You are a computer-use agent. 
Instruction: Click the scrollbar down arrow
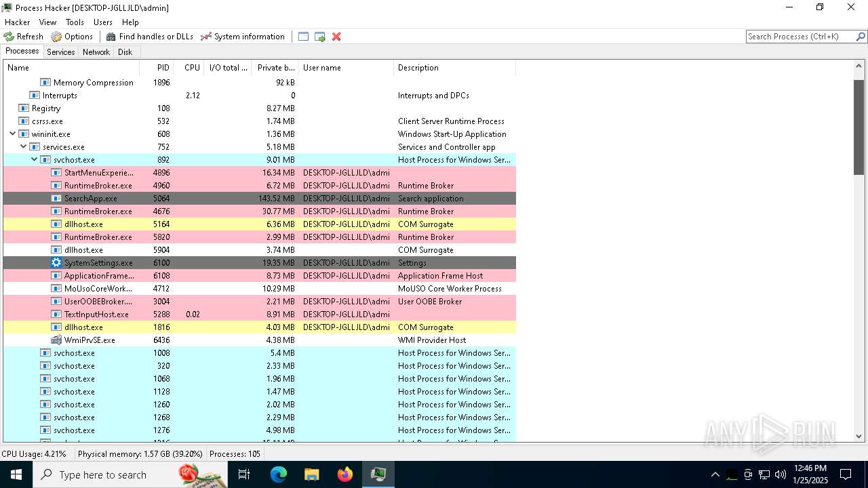pyautogui.click(x=859, y=436)
